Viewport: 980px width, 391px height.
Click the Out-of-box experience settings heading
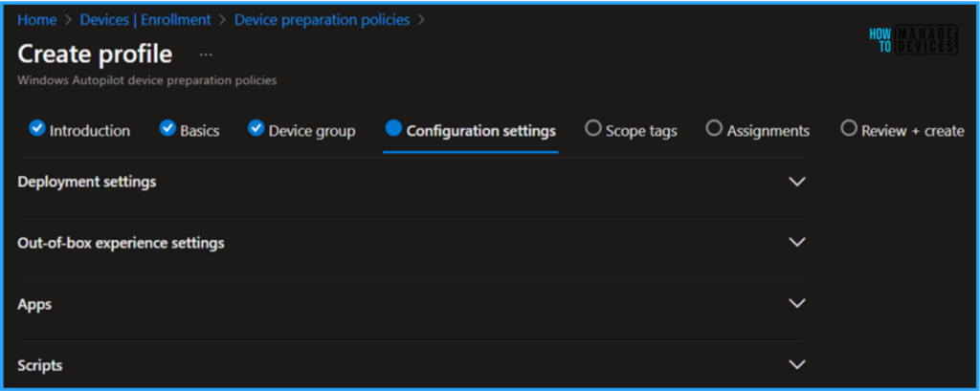pos(121,243)
